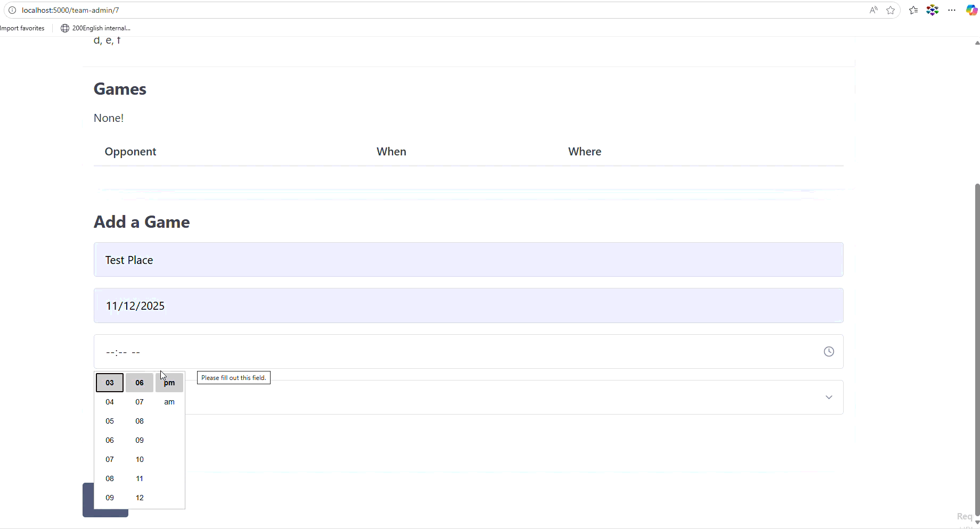Open the Copilot icon in browser toolbar
The width and height of the screenshot is (980, 529).
[x=971, y=10]
